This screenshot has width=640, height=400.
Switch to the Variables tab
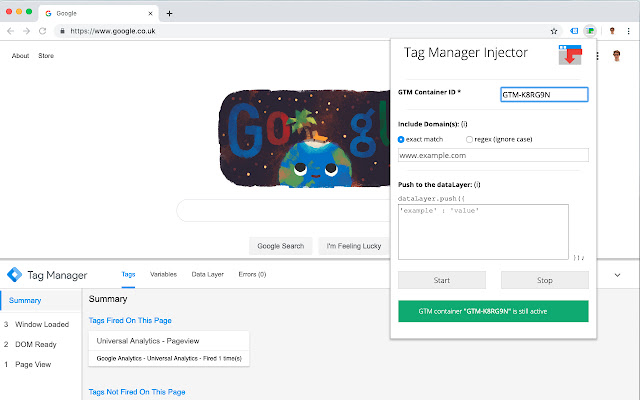(x=163, y=274)
